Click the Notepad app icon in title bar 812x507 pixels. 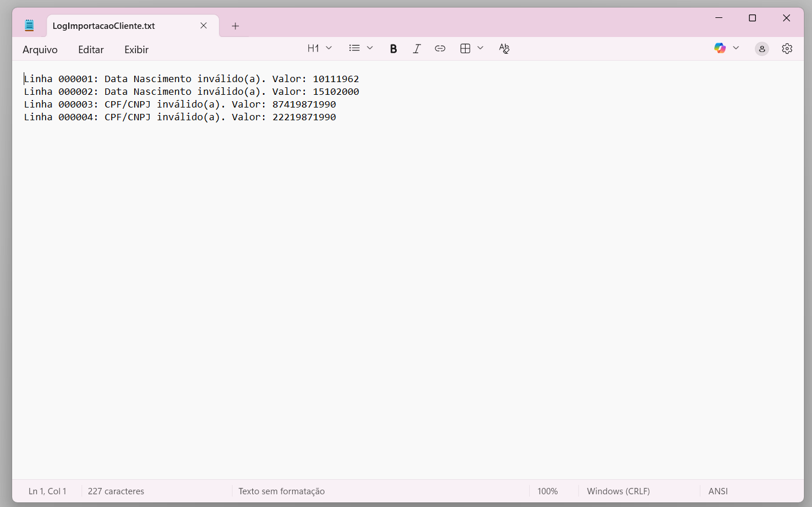click(29, 25)
